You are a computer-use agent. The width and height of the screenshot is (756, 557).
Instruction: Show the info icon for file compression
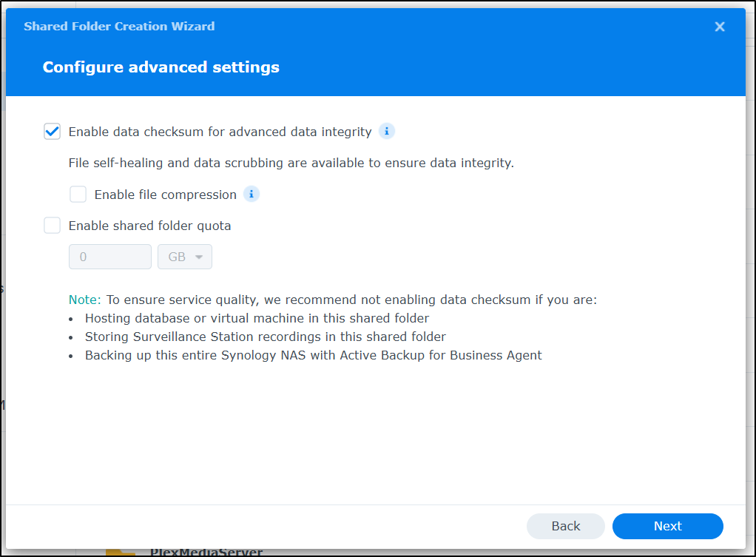[252, 194]
